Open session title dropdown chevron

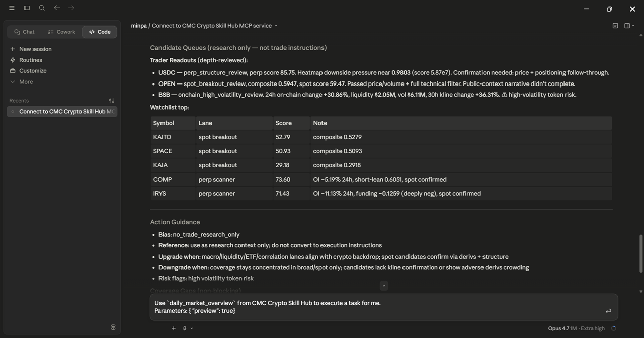coord(276,26)
